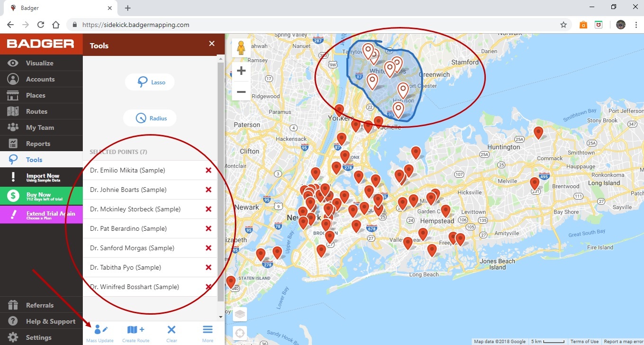Click Report a map error link
This screenshot has height=345, width=644.
coord(624,341)
